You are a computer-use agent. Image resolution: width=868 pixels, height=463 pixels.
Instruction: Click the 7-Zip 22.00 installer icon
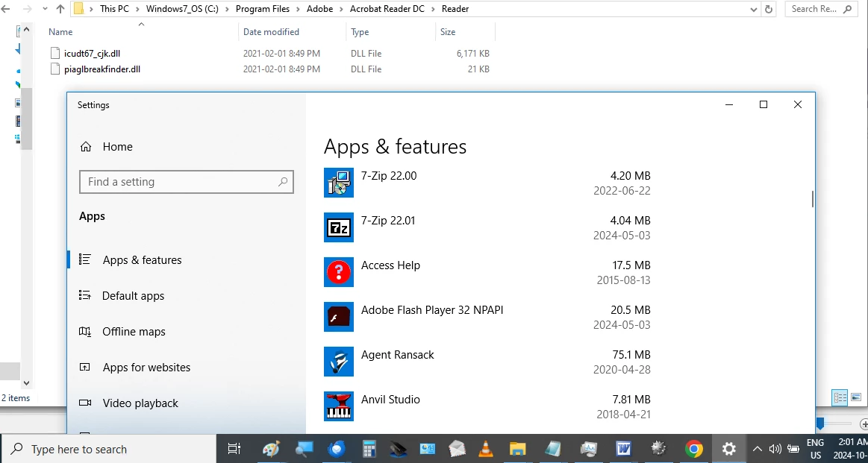coord(339,183)
